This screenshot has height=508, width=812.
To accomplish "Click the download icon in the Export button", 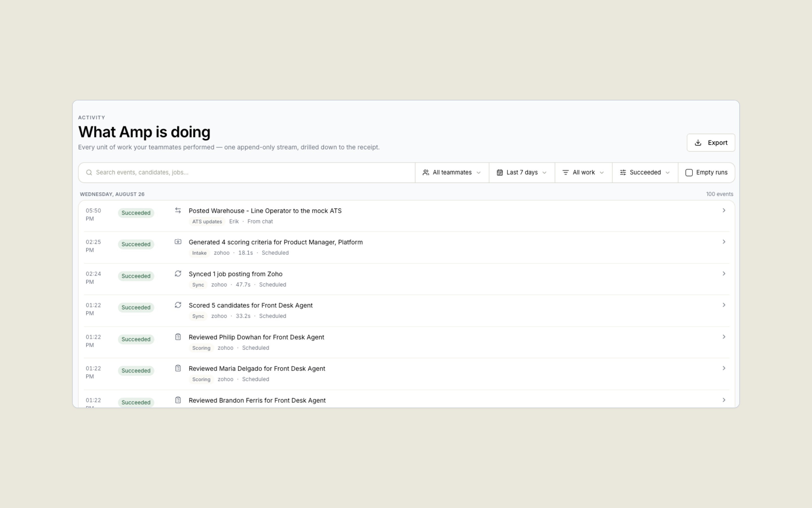I will click(x=698, y=143).
